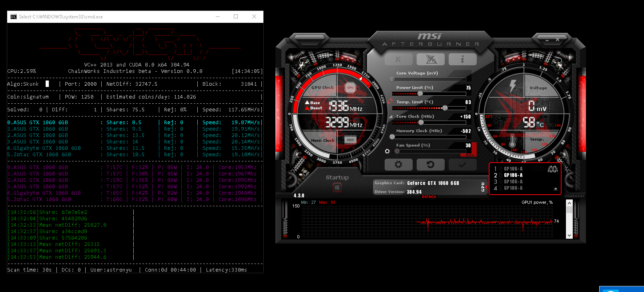Click the vertical GPU tab label beside the GPU list
This screenshot has height=292, width=644.
click(483, 187)
